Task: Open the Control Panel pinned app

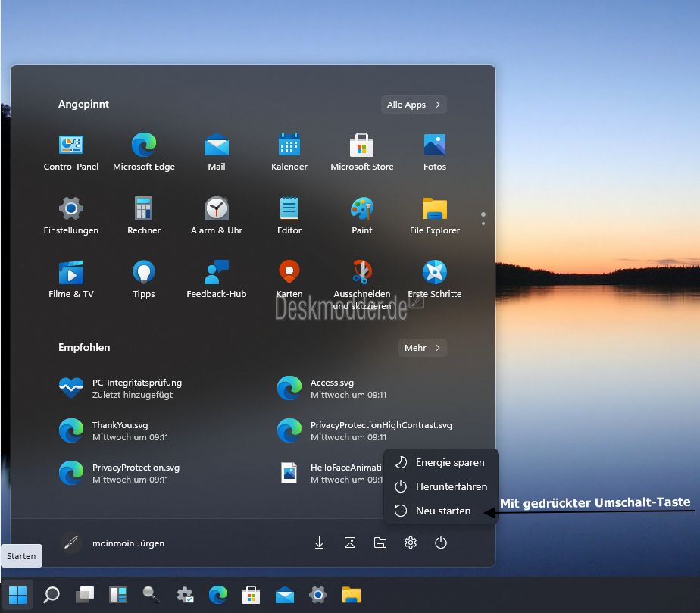Action: (x=71, y=152)
